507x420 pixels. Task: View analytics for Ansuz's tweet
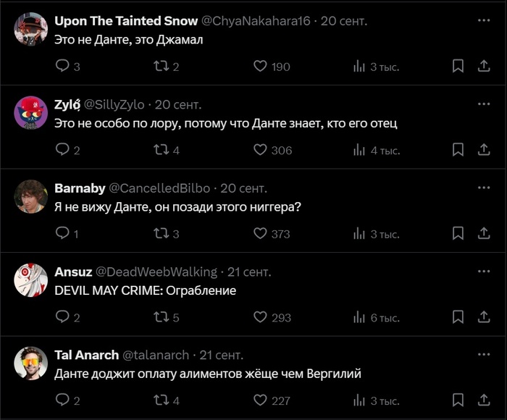[359, 317]
